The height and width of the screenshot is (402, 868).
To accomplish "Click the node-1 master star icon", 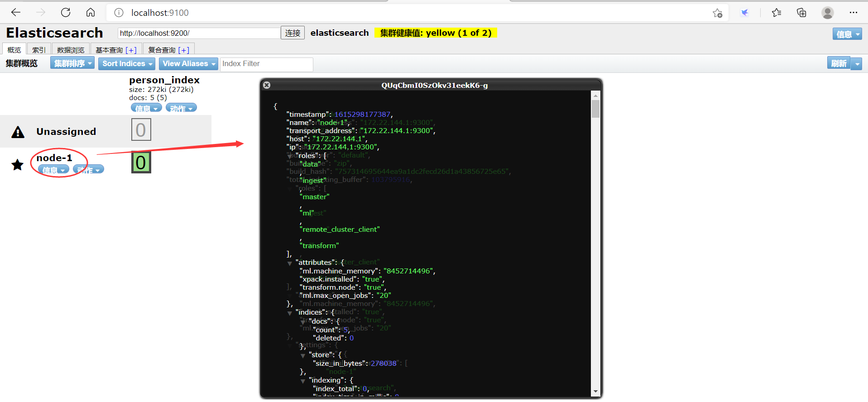I will point(18,165).
